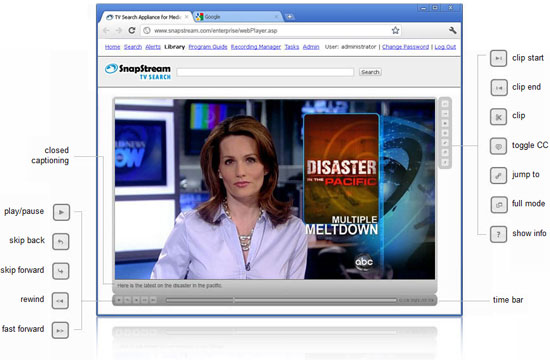Click the rewind legend icon

(60, 301)
